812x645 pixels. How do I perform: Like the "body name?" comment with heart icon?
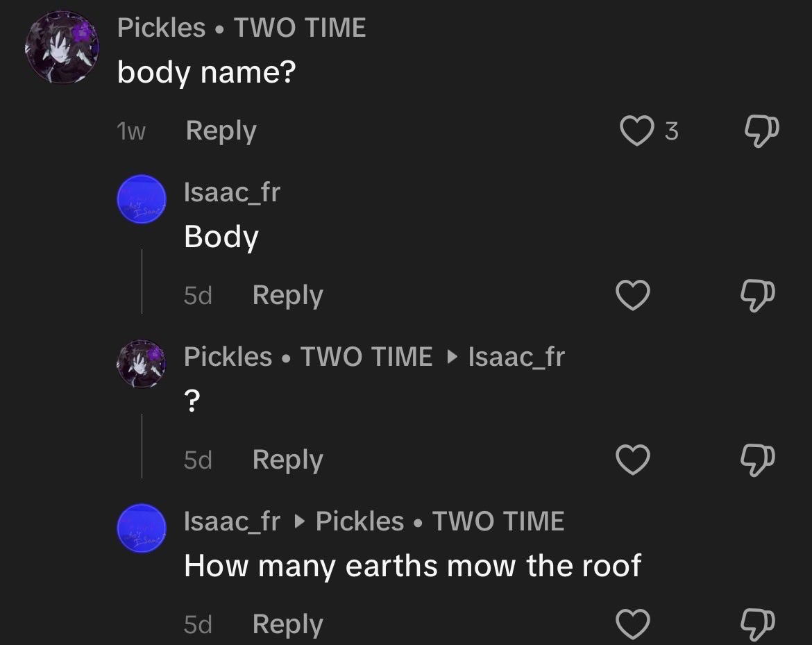pos(636,131)
